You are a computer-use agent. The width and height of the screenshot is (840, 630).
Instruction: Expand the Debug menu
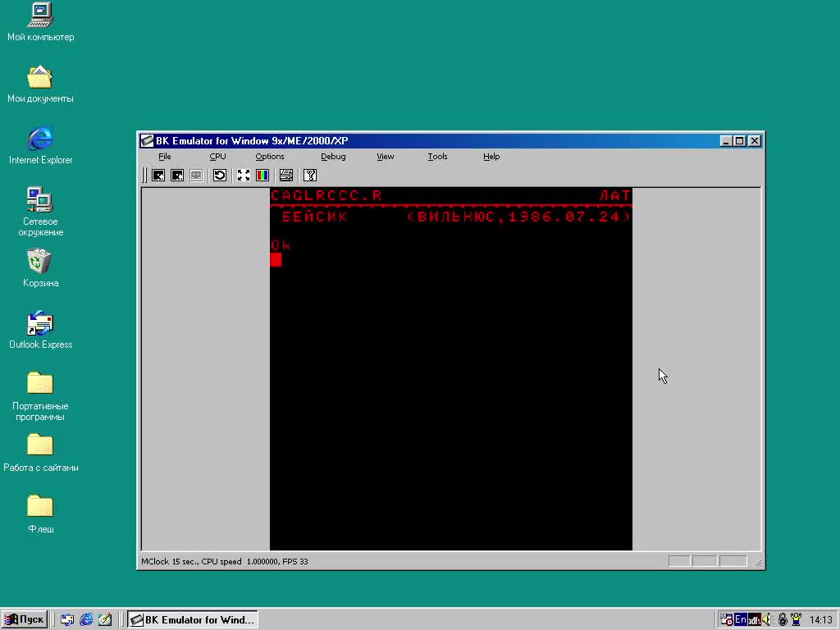(x=333, y=157)
